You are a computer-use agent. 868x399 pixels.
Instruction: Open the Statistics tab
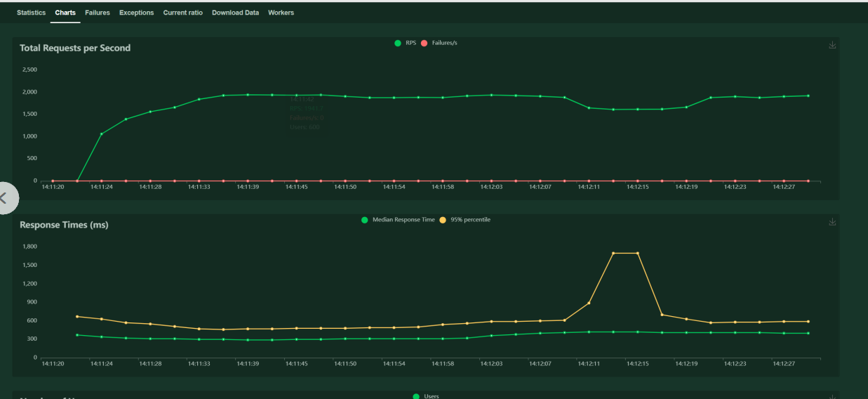[x=31, y=13]
